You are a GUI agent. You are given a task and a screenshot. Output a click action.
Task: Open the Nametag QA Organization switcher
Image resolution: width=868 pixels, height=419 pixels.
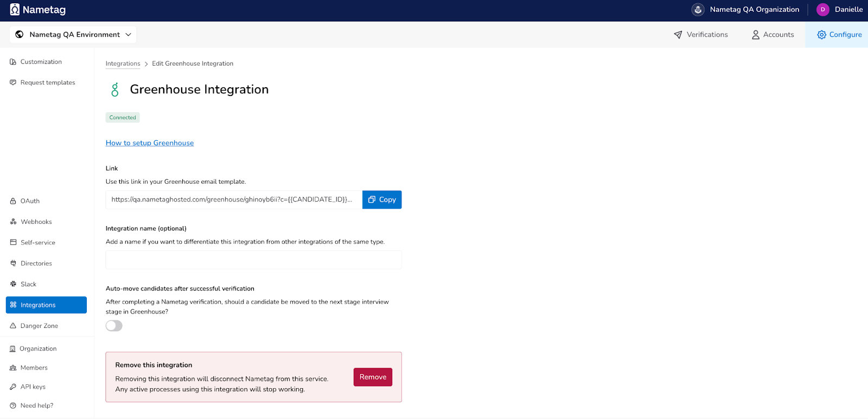pyautogui.click(x=754, y=10)
